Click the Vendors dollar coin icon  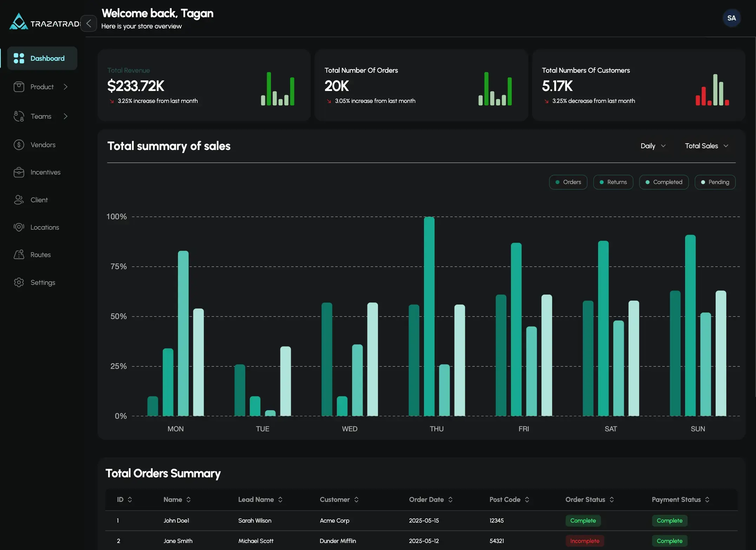click(19, 145)
